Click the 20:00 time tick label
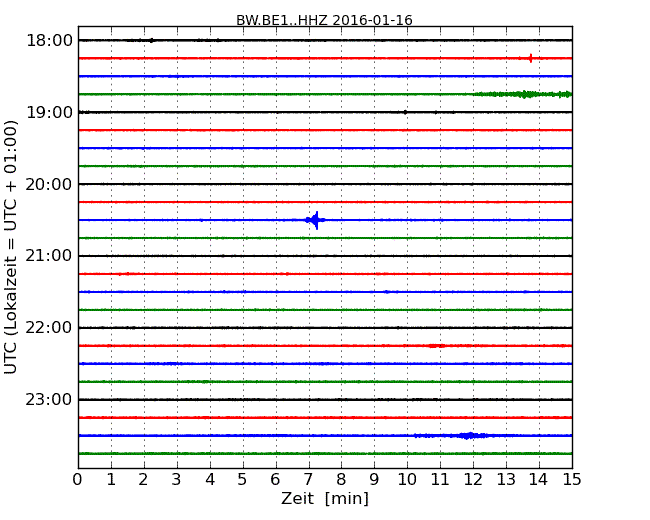The image size is (650, 520). tap(49, 184)
